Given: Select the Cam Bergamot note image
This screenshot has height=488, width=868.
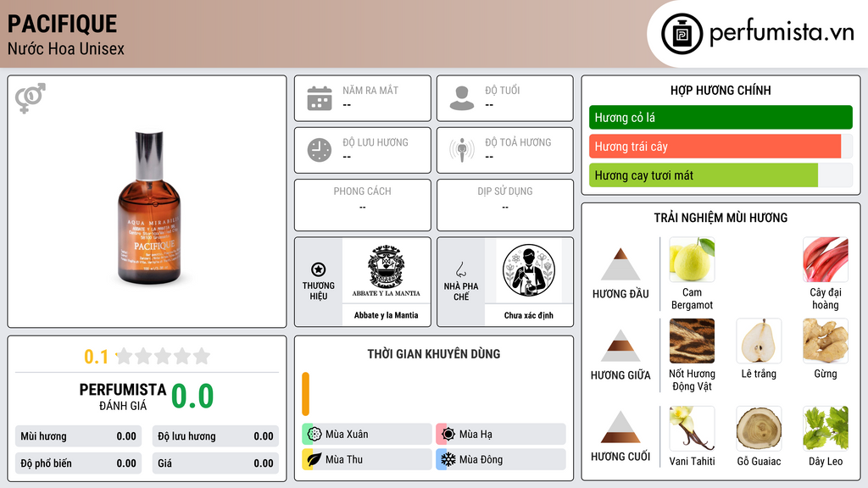Looking at the screenshot, I should (x=692, y=259).
